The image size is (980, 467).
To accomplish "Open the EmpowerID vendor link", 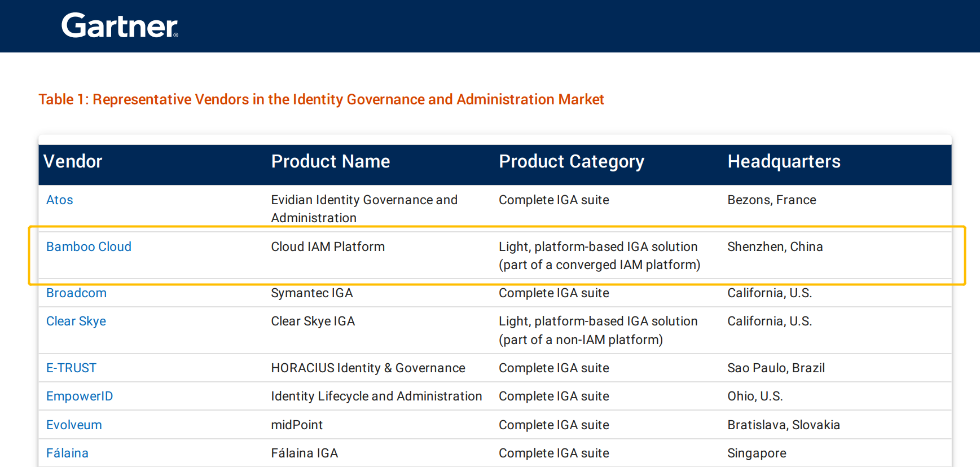I will coord(80,396).
